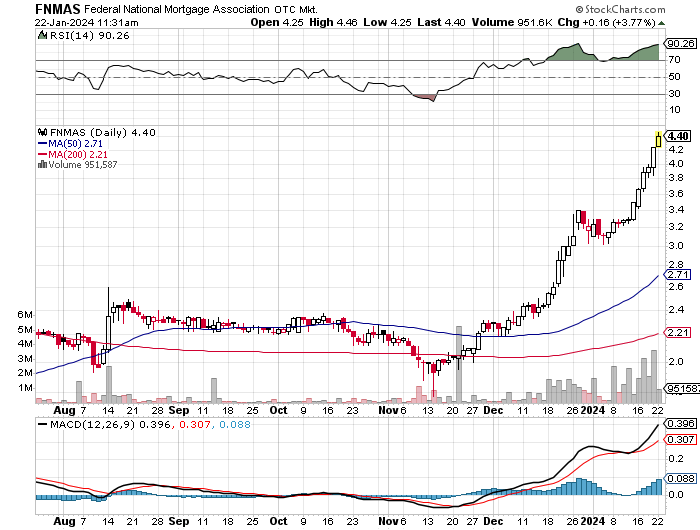Click the blue 0.088 histogram value in MACD legend
This screenshot has height=530, width=700.
pyautogui.click(x=235, y=424)
